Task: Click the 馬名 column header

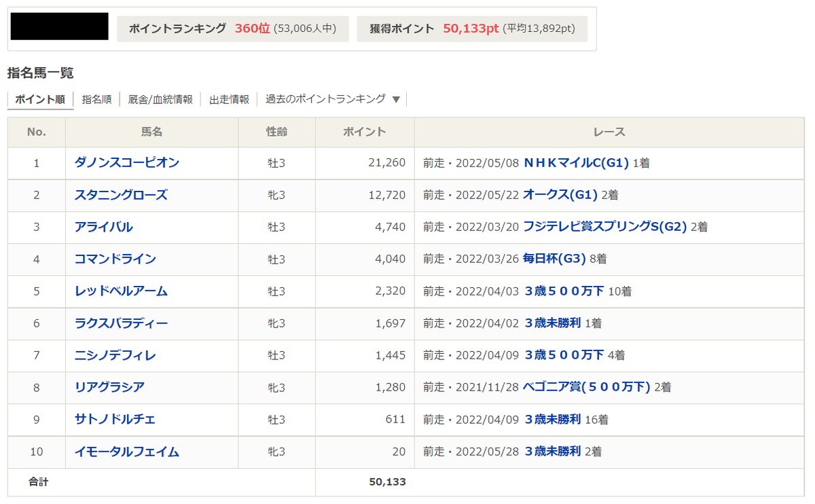Action: tap(152, 132)
